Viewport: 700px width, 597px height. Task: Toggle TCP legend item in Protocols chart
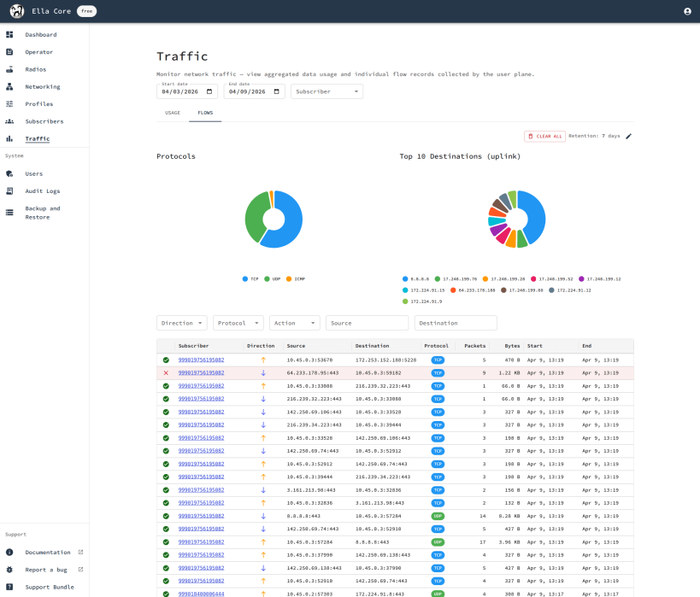click(x=250, y=279)
